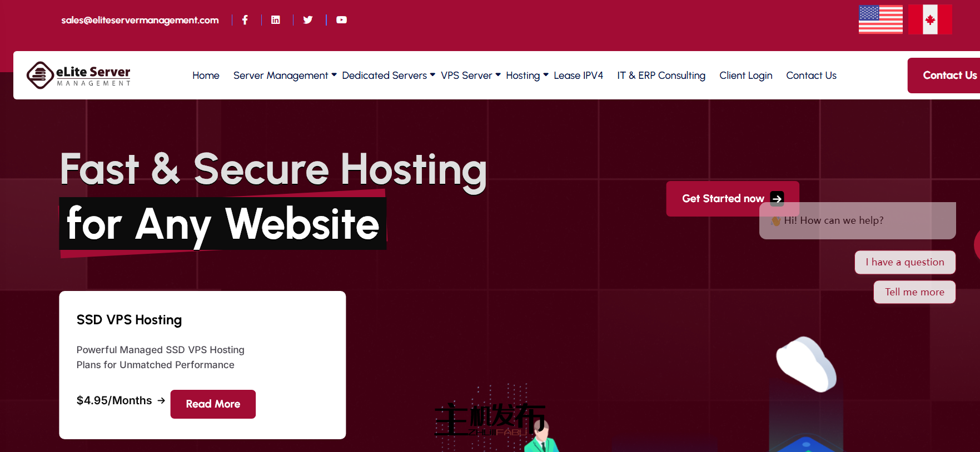Open IT & ERP Consulting page
980x452 pixels.
(661, 76)
